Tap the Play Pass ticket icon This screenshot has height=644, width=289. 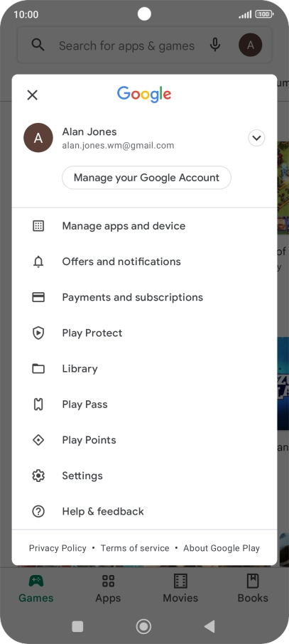tap(38, 404)
